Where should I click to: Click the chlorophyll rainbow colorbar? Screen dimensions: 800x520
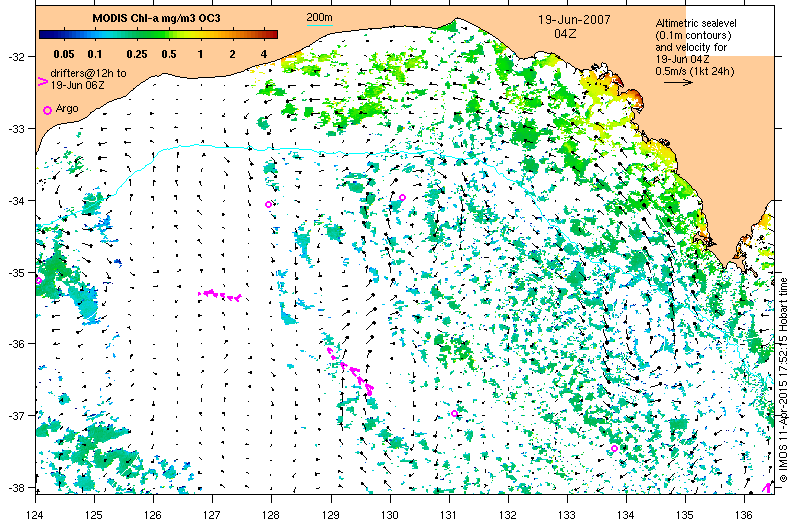point(158,35)
